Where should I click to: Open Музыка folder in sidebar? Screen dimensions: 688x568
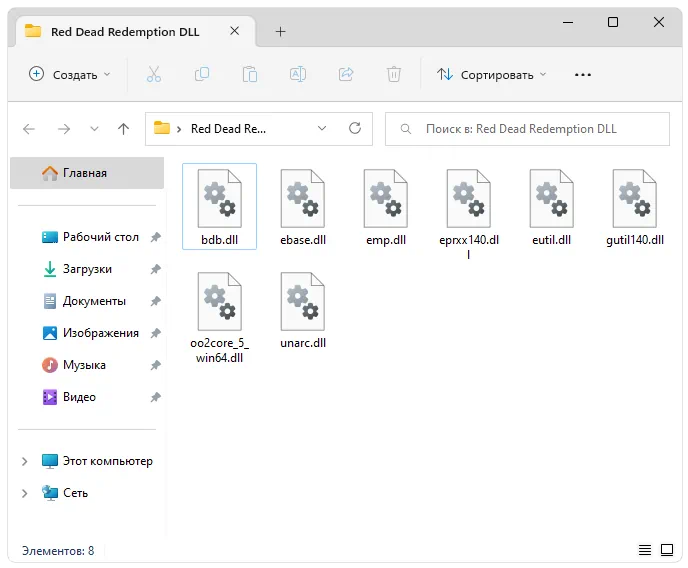pos(75,365)
